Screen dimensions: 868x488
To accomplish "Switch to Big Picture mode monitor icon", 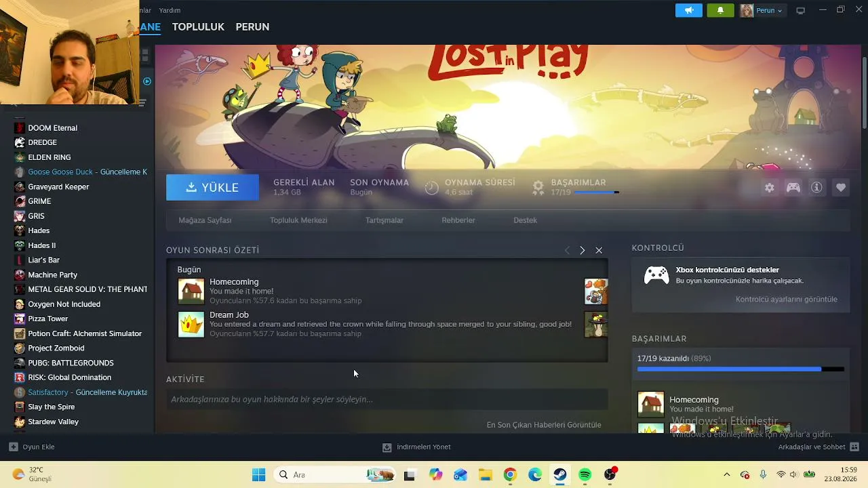I will 800,10.
